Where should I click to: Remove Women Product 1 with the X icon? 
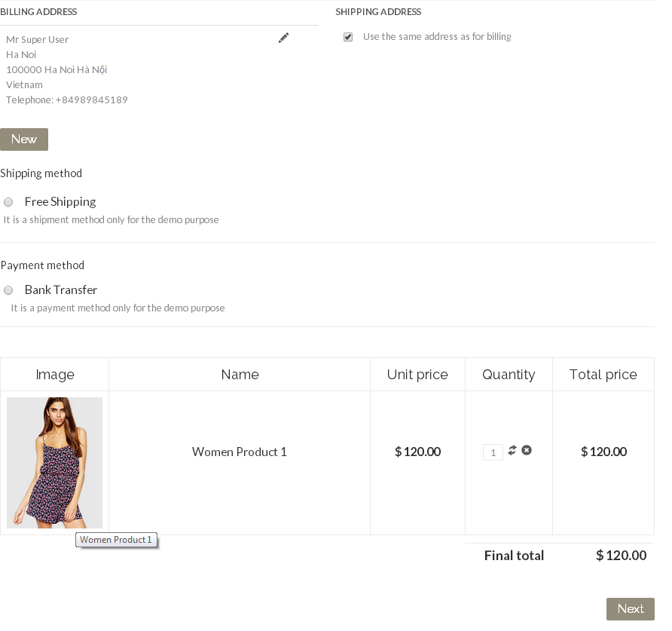pyautogui.click(x=527, y=450)
